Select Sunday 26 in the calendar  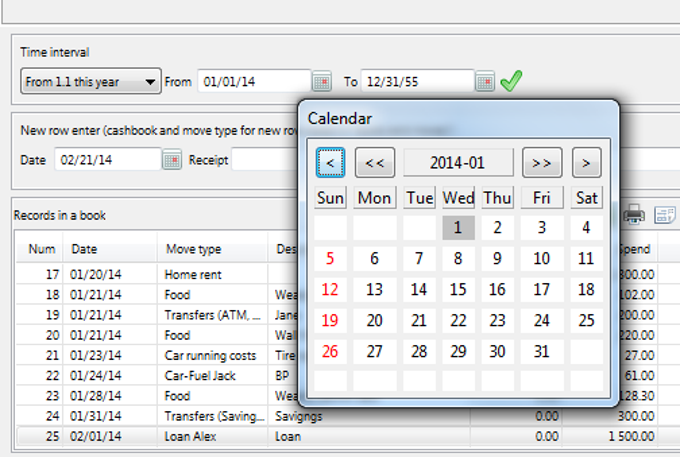click(x=330, y=352)
